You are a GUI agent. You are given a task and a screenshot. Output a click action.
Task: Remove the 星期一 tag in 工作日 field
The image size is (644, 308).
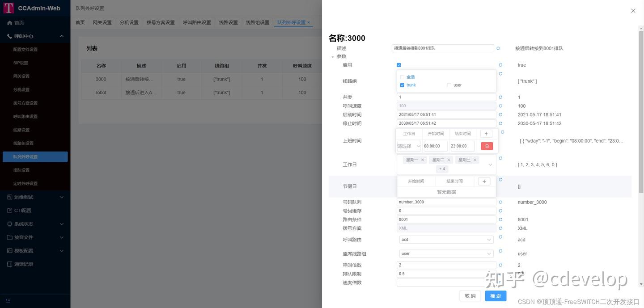click(422, 159)
